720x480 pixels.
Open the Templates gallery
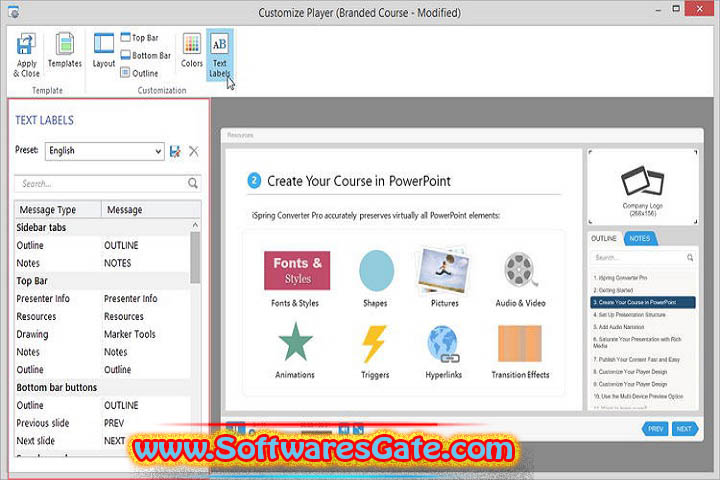[x=65, y=51]
